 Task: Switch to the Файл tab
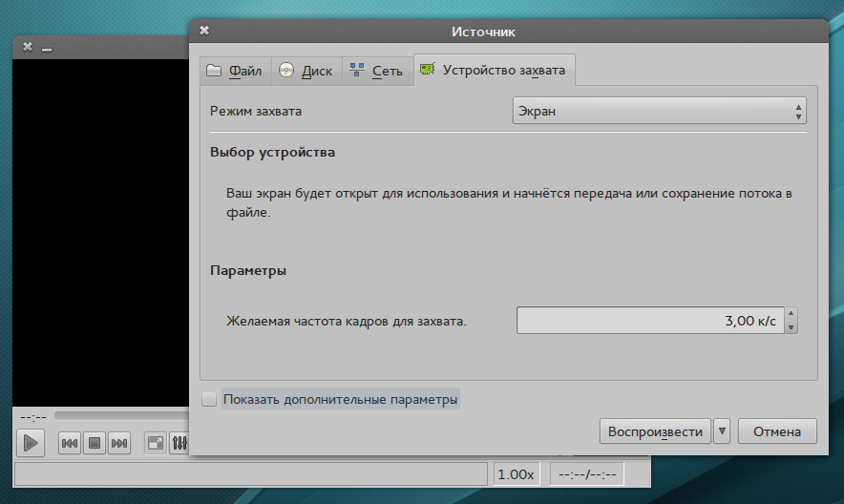click(235, 71)
